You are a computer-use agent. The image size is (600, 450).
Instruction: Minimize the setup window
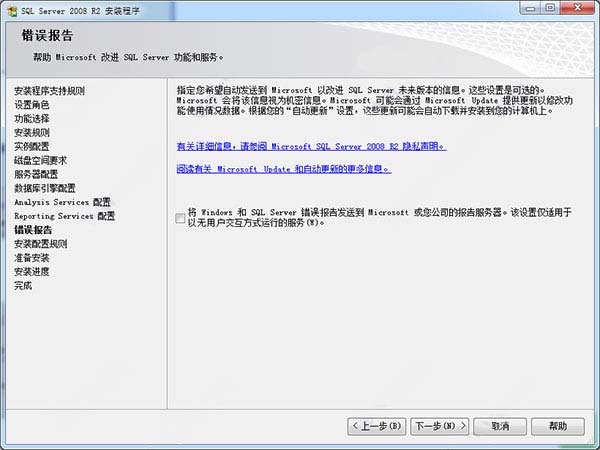(530, 8)
